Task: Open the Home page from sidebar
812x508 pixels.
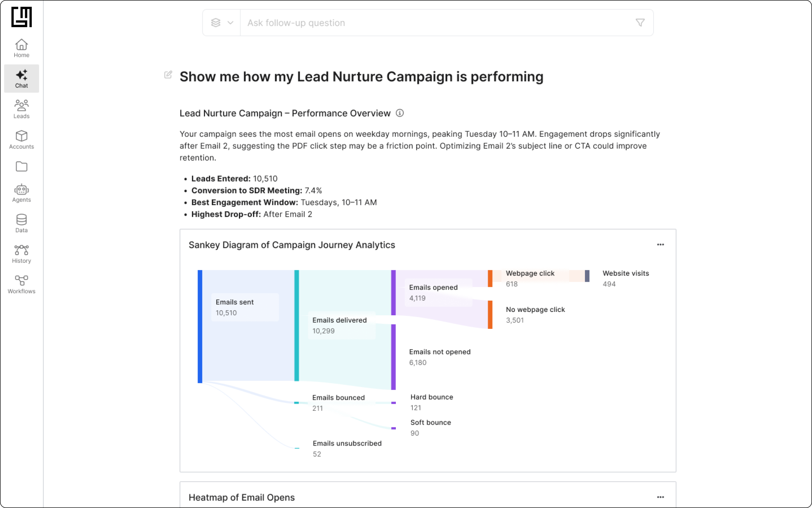Action: 21,48
